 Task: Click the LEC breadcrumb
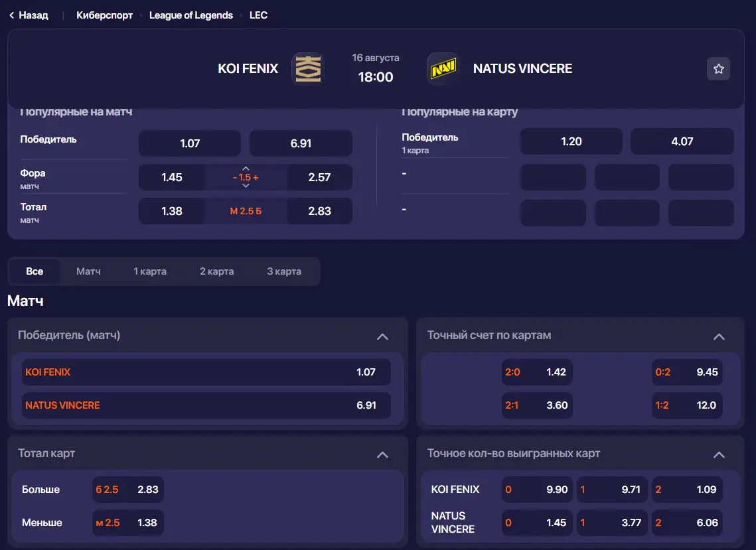coord(258,15)
